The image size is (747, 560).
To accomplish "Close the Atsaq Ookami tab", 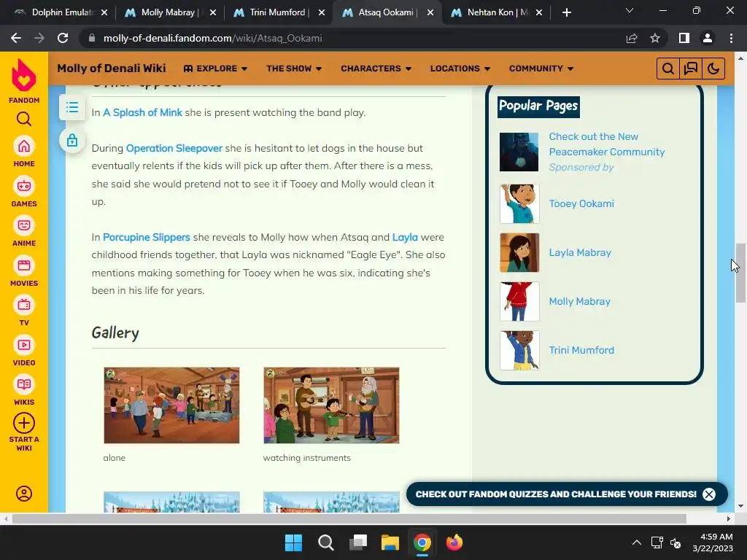I will click(x=430, y=12).
